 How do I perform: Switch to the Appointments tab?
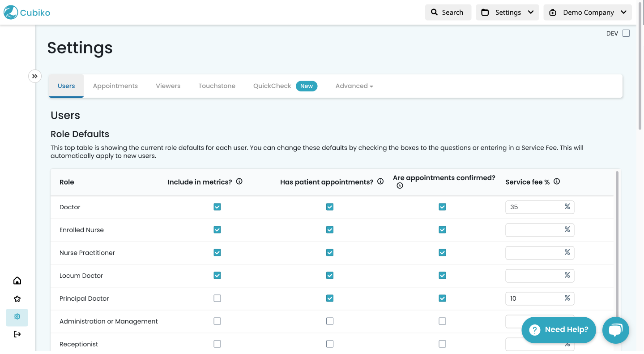point(115,86)
